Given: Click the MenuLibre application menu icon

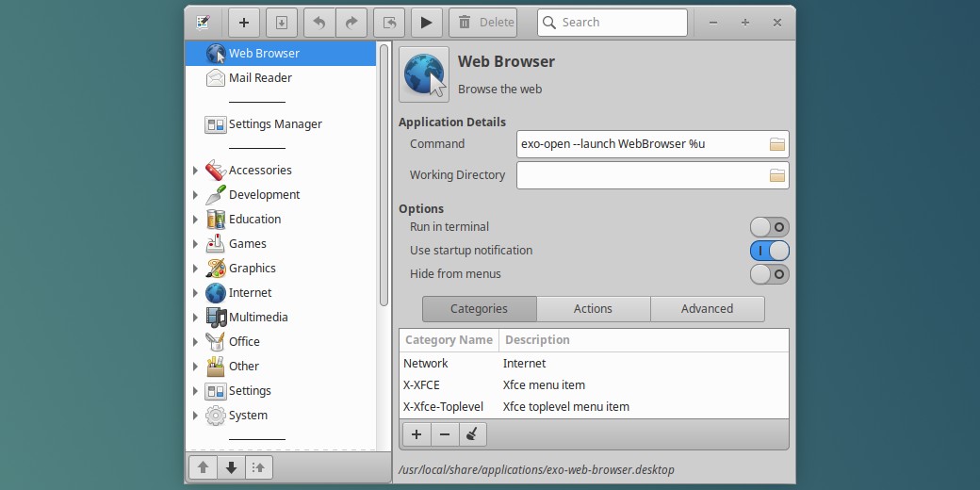Looking at the screenshot, I should [203, 23].
